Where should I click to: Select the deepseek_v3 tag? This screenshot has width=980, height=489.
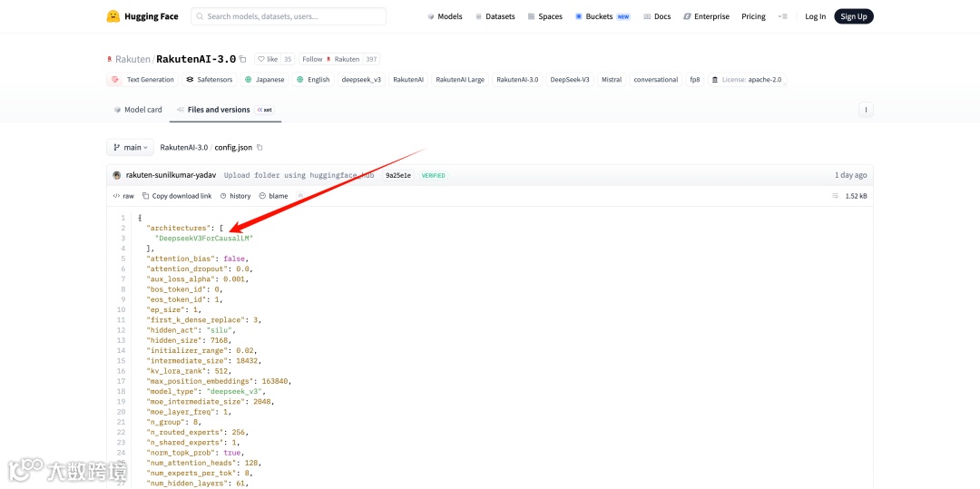click(x=361, y=79)
